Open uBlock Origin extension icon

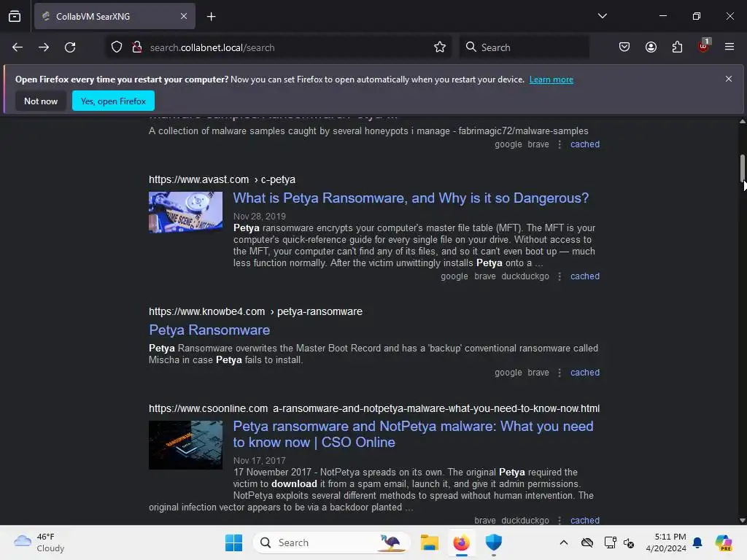coord(703,46)
